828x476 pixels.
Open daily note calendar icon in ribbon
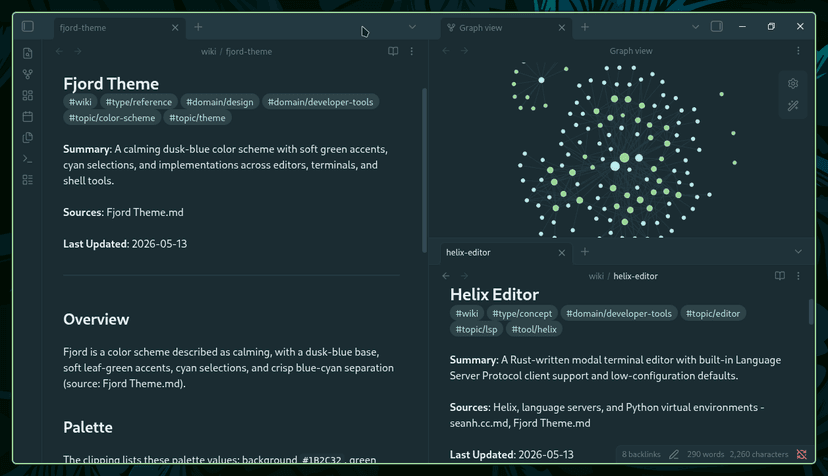(28, 117)
